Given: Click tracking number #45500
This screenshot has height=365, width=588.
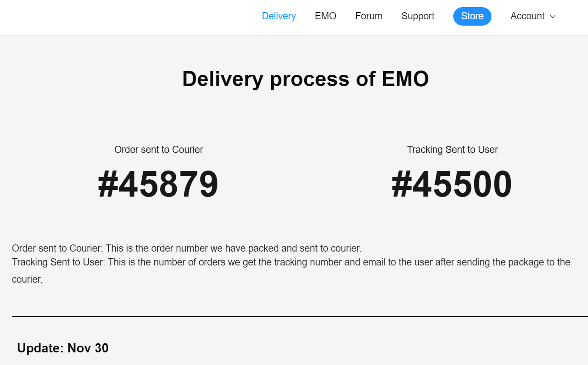Looking at the screenshot, I should coord(452,184).
